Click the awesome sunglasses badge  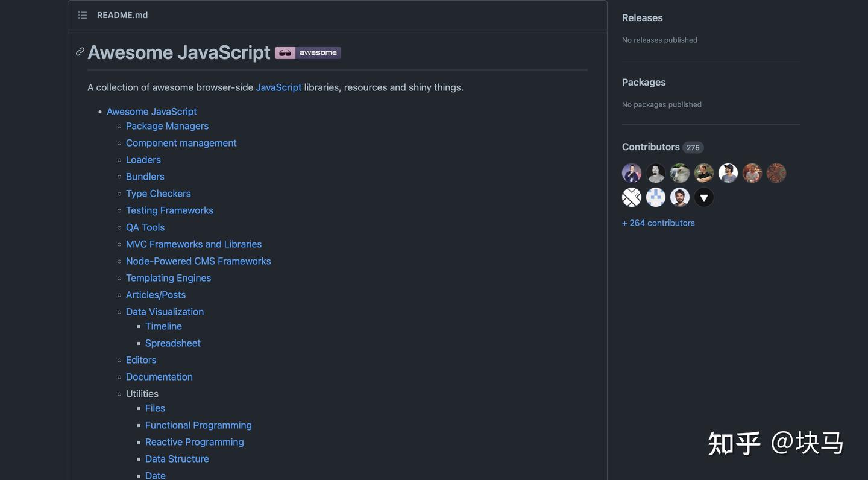click(x=308, y=53)
